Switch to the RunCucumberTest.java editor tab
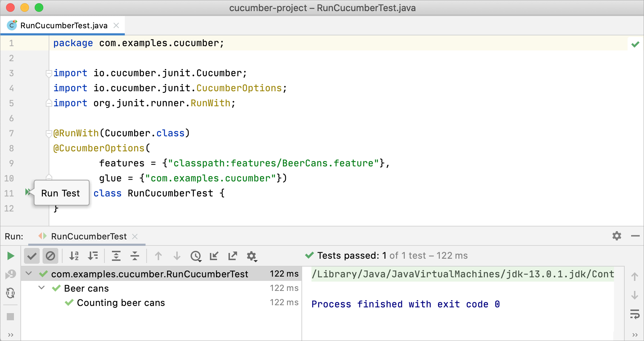 (63, 25)
